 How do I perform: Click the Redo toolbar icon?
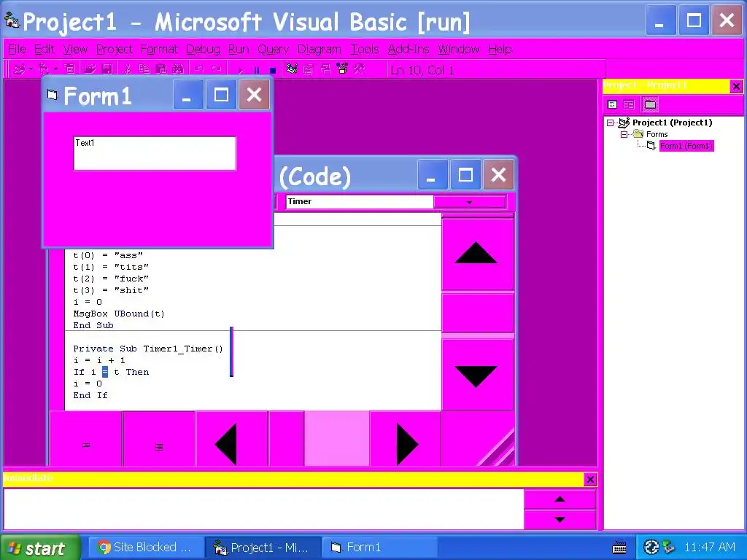click(x=216, y=69)
